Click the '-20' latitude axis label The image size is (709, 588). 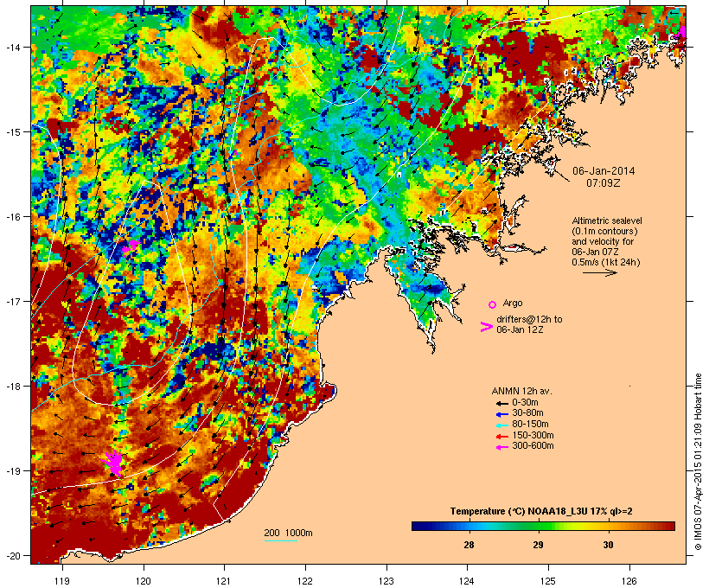coord(12,556)
